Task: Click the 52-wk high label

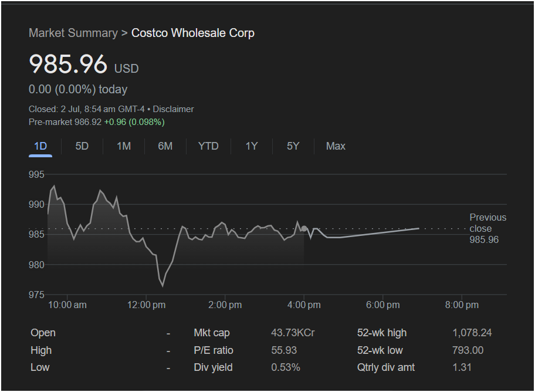Action: pos(382,333)
